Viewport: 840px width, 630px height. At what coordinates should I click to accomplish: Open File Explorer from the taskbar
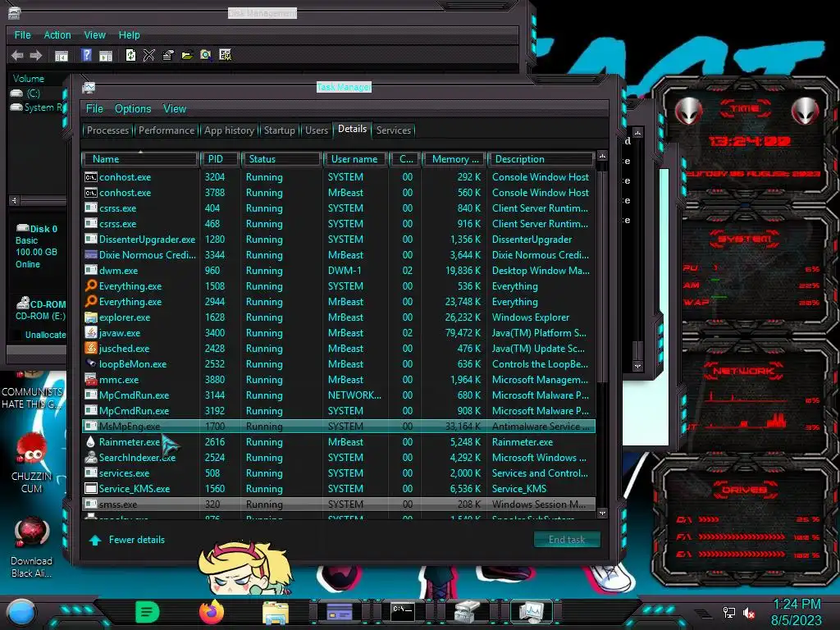(x=276, y=612)
